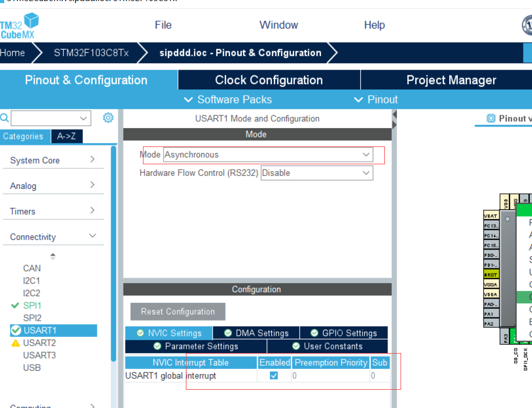Click the GPIO Settings status check icon
The height and width of the screenshot is (408, 532).
(x=315, y=333)
